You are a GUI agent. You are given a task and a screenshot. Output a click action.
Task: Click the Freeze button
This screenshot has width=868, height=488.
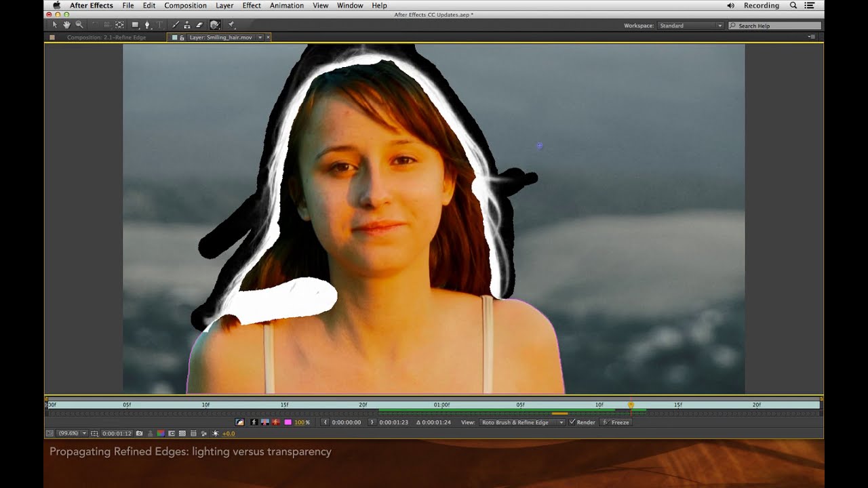[x=616, y=422]
